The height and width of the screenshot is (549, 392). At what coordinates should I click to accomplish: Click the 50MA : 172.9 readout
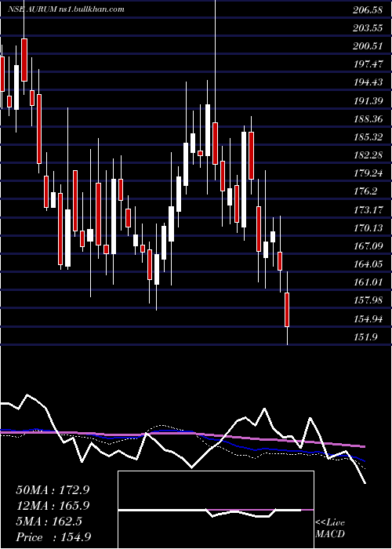point(53,490)
